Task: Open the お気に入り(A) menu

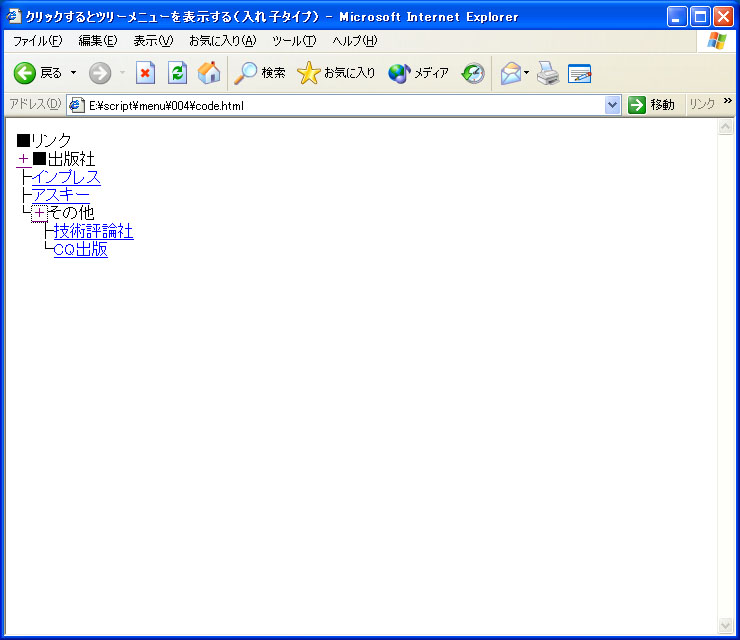Action: point(222,41)
